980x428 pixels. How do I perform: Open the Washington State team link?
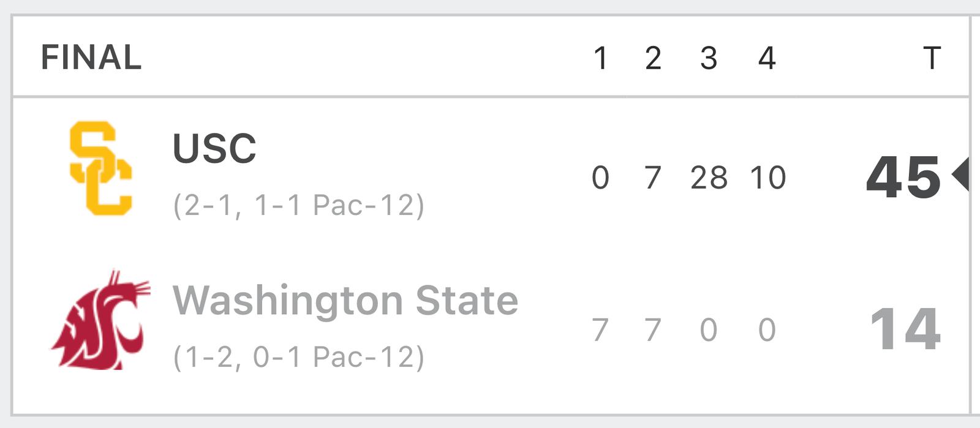(345, 300)
